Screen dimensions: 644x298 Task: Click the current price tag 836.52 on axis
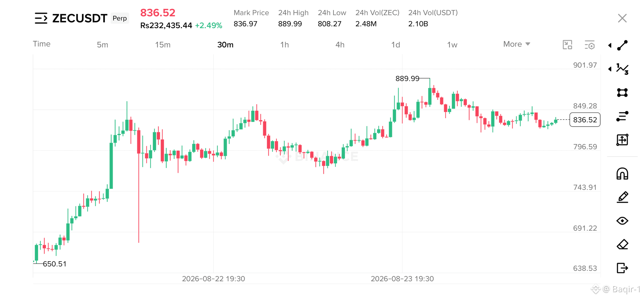click(585, 120)
